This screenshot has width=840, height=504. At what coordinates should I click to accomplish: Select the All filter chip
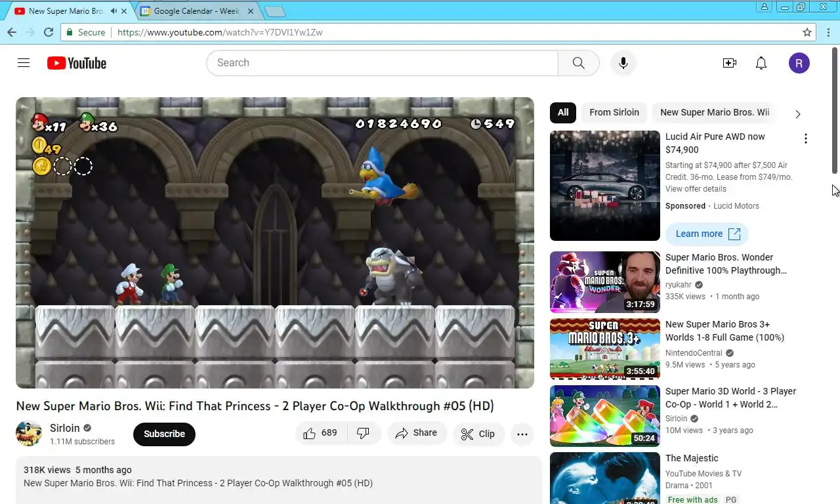(563, 112)
